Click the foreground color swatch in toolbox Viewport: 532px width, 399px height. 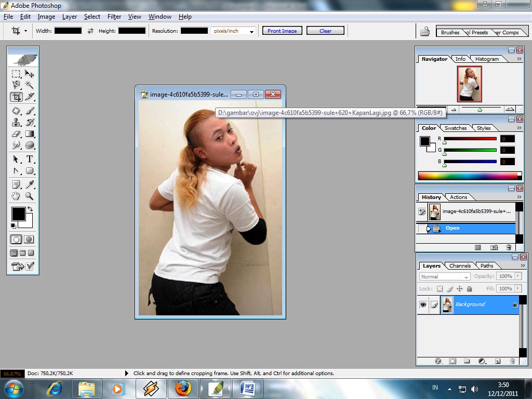pos(18,214)
